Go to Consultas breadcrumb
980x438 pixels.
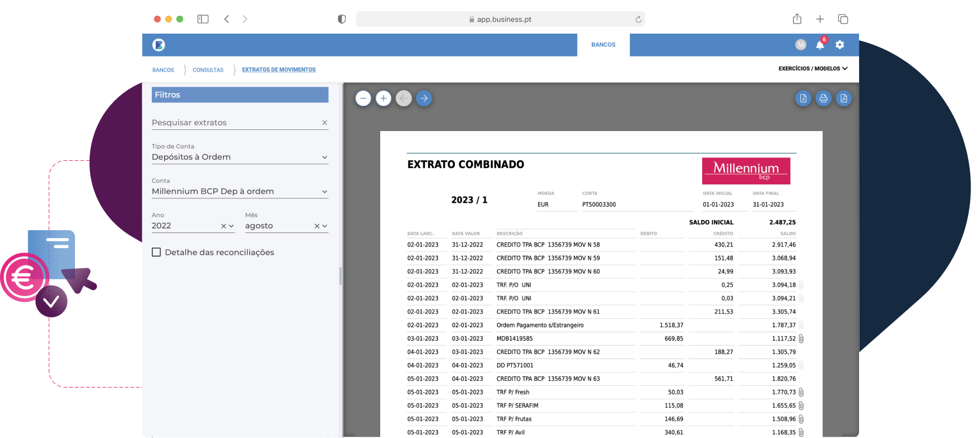(x=208, y=70)
